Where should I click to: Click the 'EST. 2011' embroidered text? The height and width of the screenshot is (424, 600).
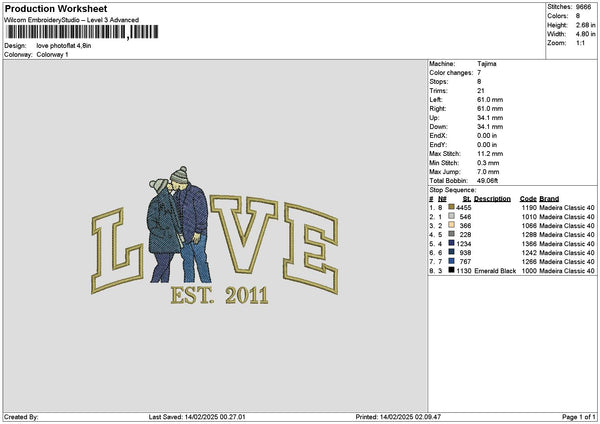pyautogui.click(x=219, y=295)
